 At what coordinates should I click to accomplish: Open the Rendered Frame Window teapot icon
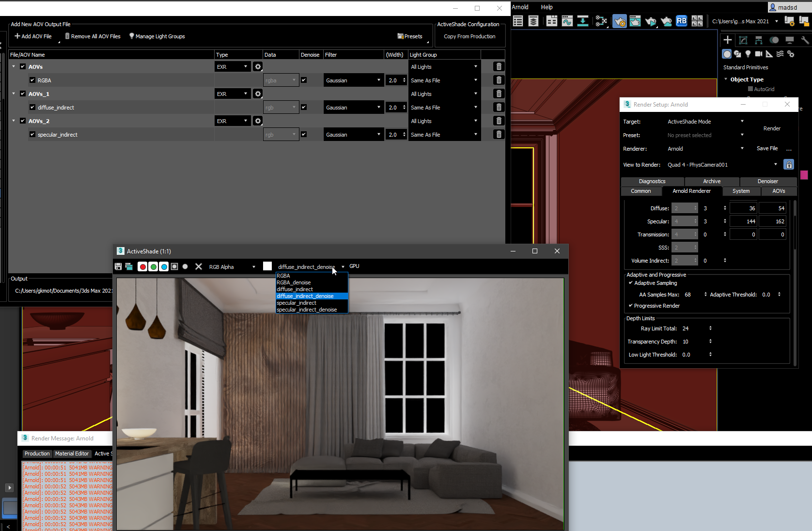[x=635, y=21]
